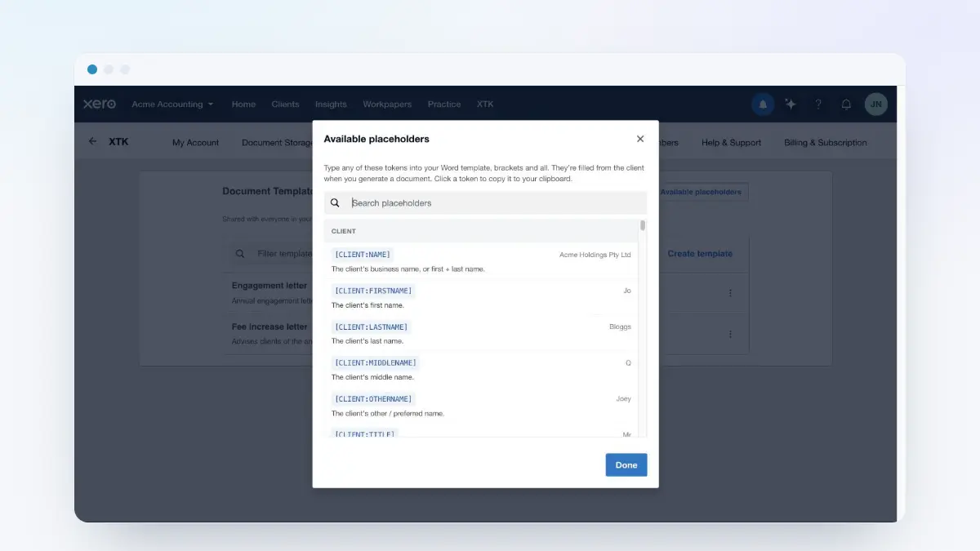Open the Clients menu
Screen dimensions: 980x551
pyautogui.click(x=286, y=104)
